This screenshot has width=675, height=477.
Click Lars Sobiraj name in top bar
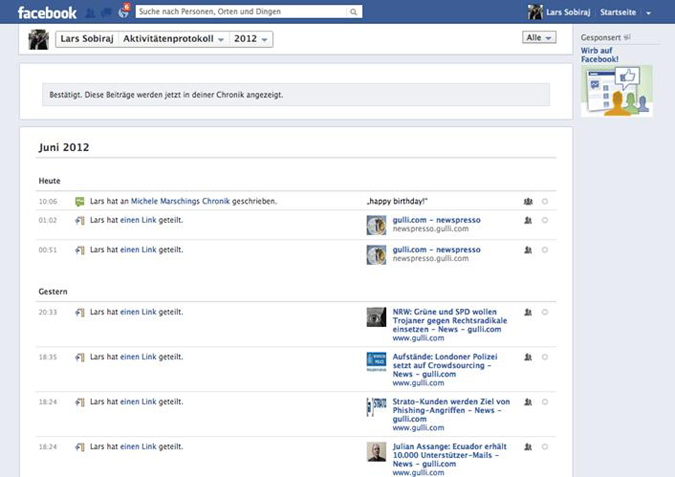[568, 12]
